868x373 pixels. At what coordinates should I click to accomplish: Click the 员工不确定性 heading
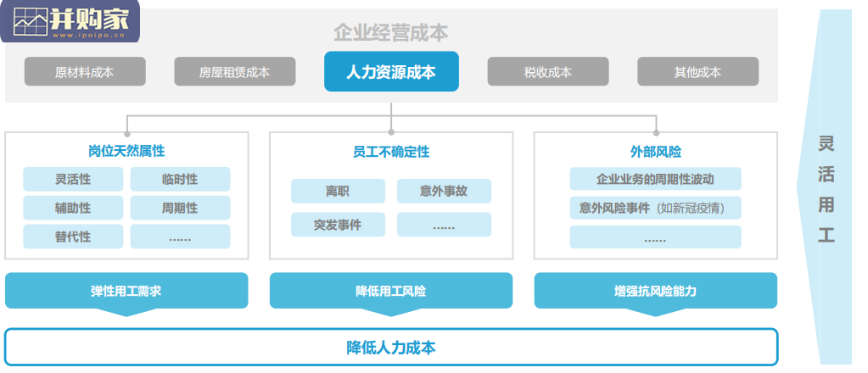(x=391, y=151)
